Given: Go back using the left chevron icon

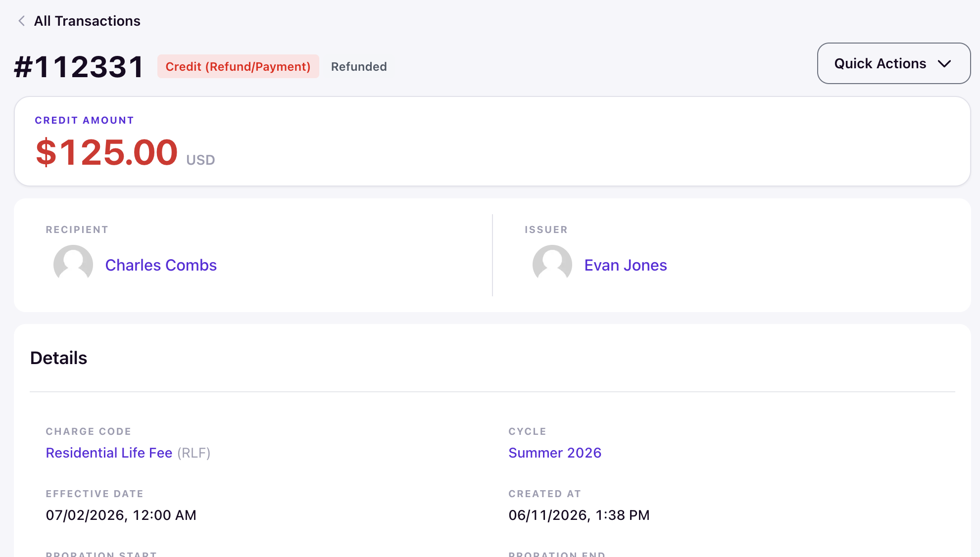Looking at the screenshot, I should (21, 21).
